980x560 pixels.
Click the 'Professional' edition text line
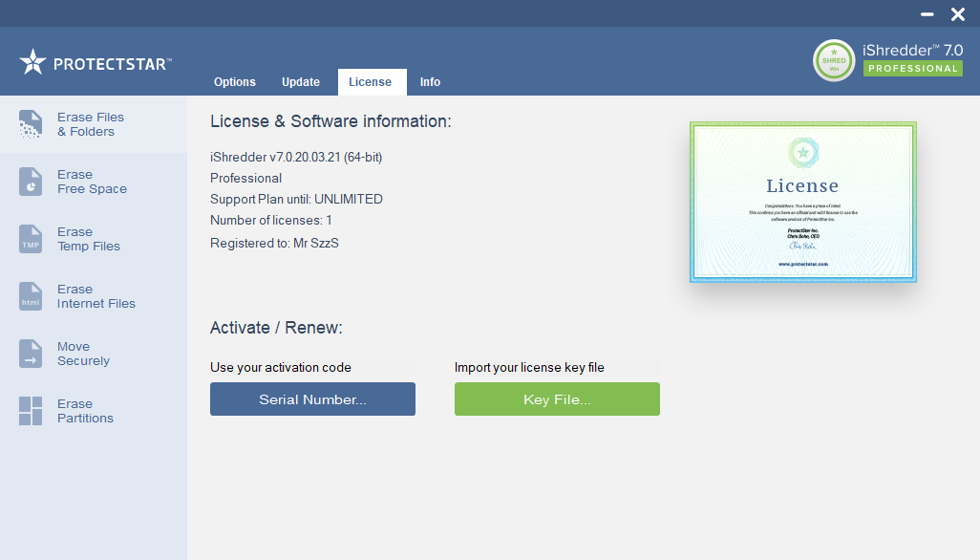[245, 178]
